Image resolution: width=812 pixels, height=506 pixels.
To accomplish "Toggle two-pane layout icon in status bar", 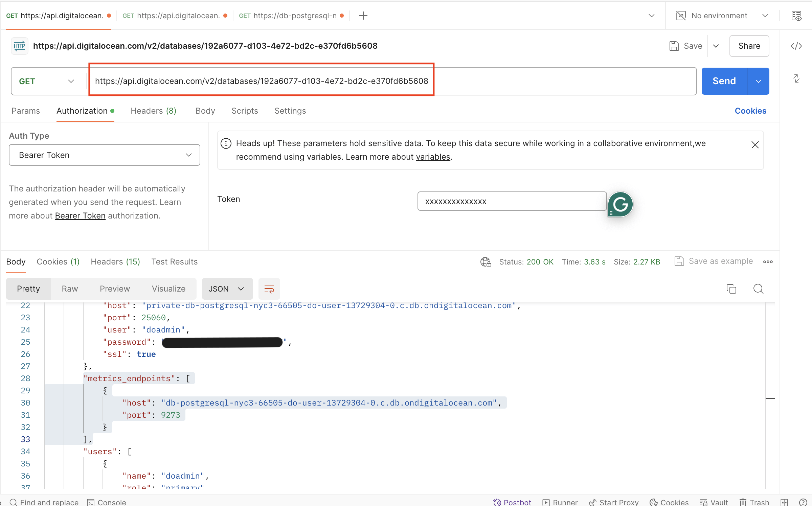I will coord(784,502).
